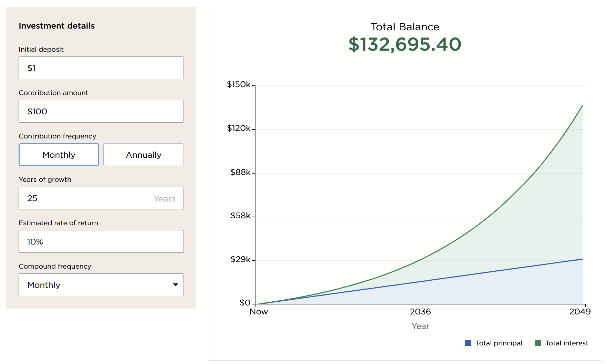Screen dimensions: 607x364
Task: Click the blue Total principal legend swatch
Action: (x=468, y=343)
